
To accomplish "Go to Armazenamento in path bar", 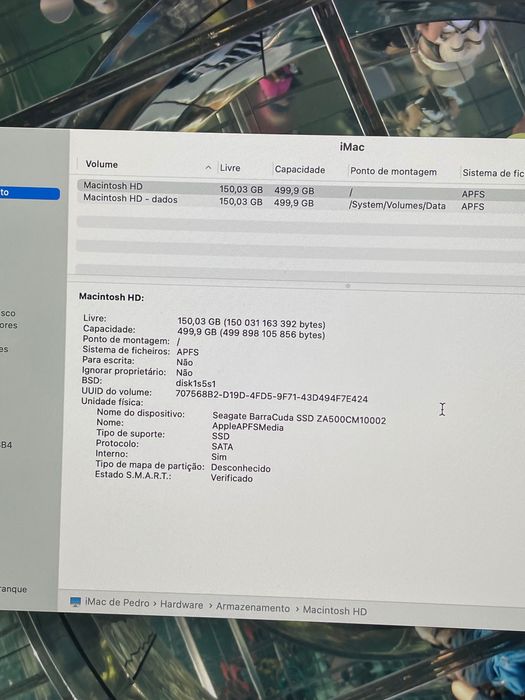I will click(253, 608).
